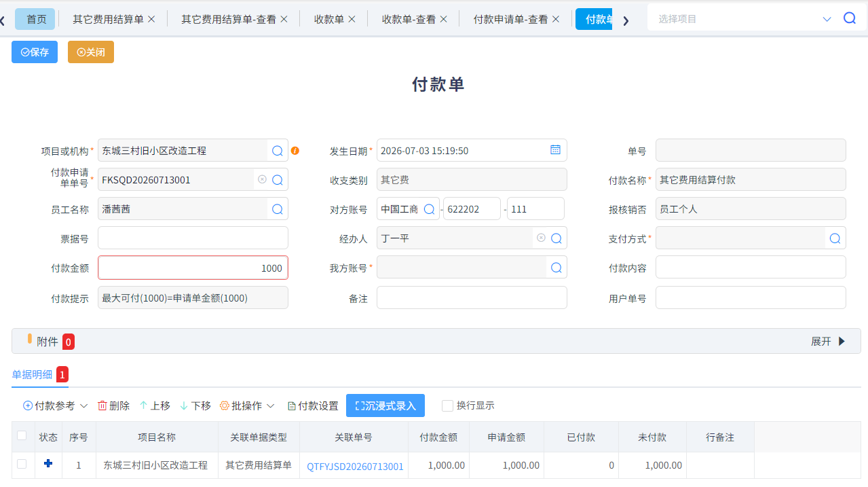Open 付款设置 in the detail toolbar
The height and width of the screenshot is (487, 868).
coord(313,405)
